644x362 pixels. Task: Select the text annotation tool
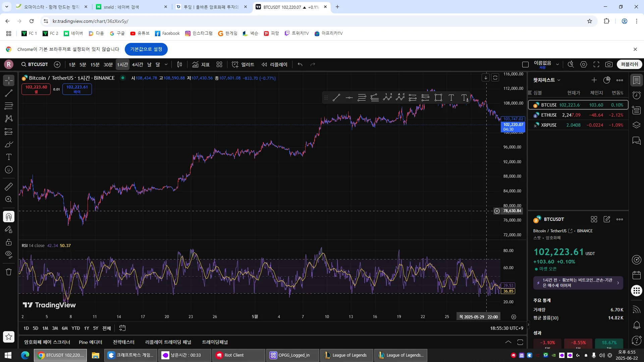(x=9, y=157)
